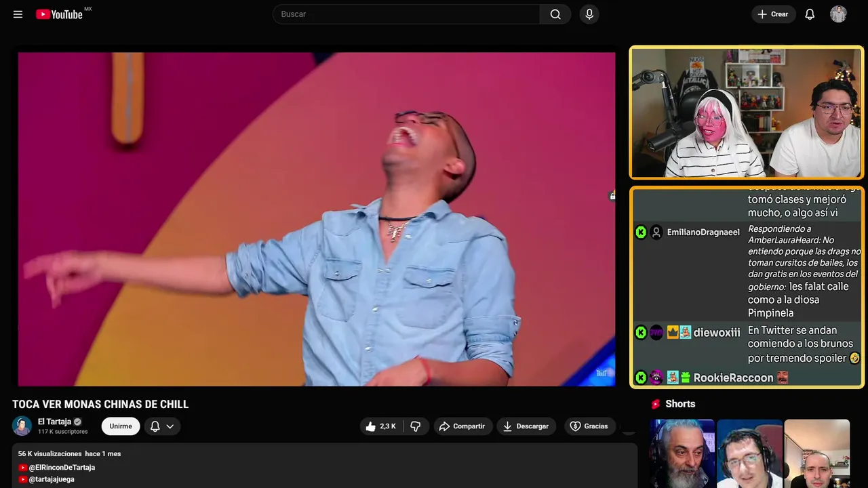Viewport: 868px width, 488px height.
Task: Click the diewoxiii crown badge
Action: point(673,333)
